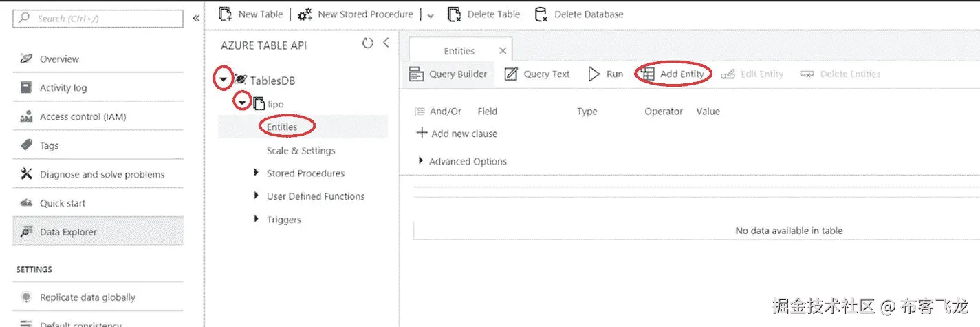Select Data Explorer in the sidebar
Image resolution: width=980 pixels, height=327 pixels.
point(98,232)
